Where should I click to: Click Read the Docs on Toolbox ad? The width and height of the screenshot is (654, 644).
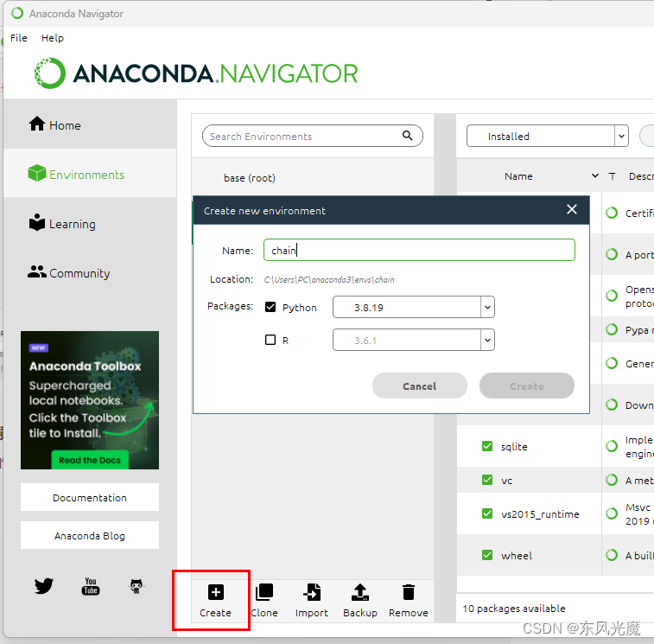coord(90,460)
